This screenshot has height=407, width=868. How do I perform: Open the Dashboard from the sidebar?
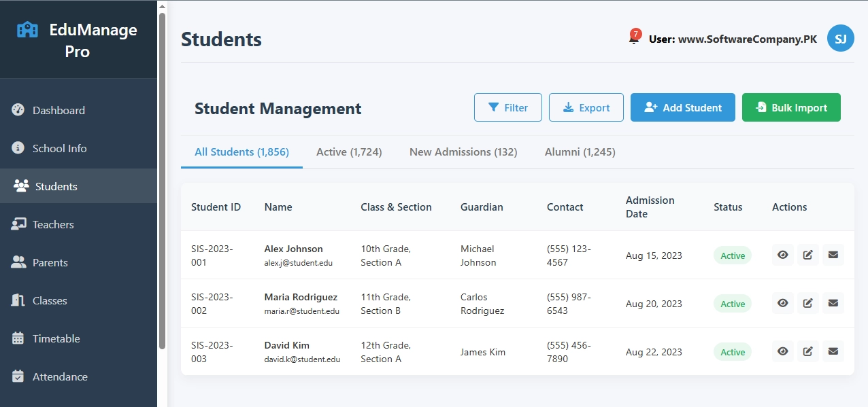pos(59,110)
